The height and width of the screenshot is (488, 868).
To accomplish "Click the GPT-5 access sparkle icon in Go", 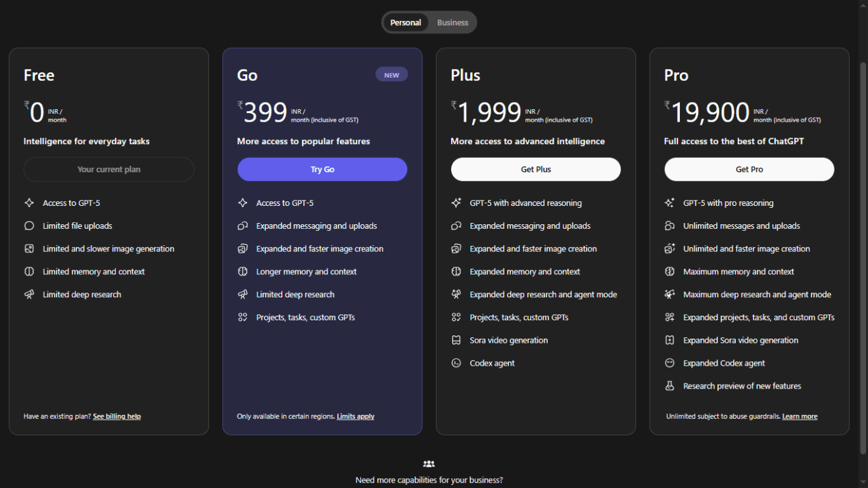I will (x=243, y=203).
